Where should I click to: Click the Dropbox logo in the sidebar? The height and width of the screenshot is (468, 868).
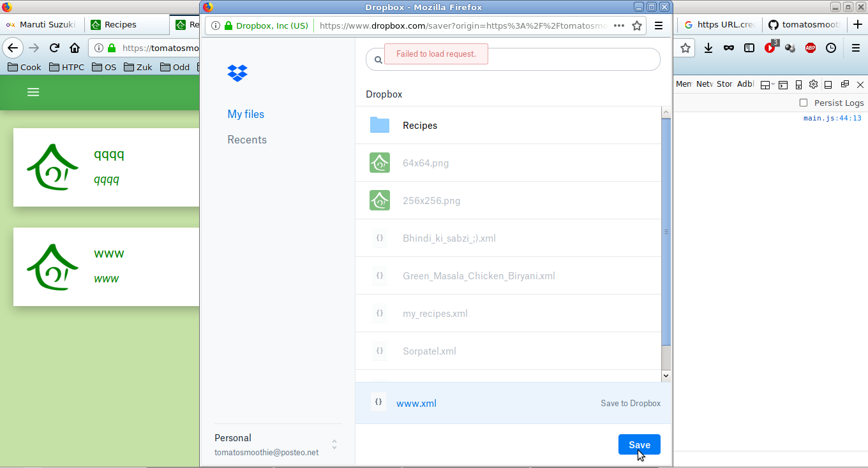(237, 73)
